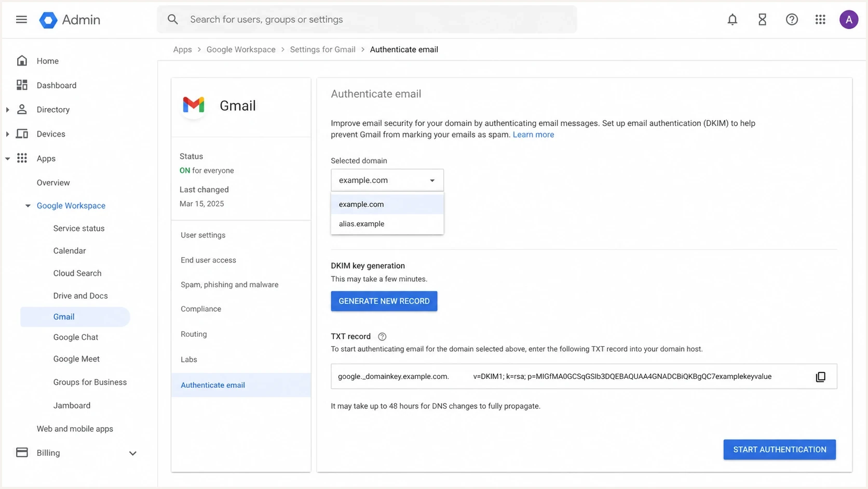This screenshot has width=868, height=489.
Task: Copy the TXT record value
Action: tap(820, 377)
